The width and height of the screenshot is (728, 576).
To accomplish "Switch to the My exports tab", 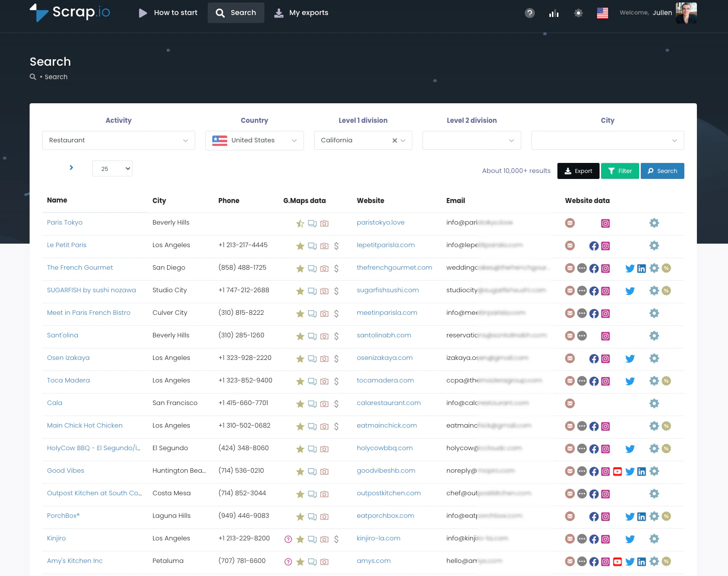I will 301,13.
